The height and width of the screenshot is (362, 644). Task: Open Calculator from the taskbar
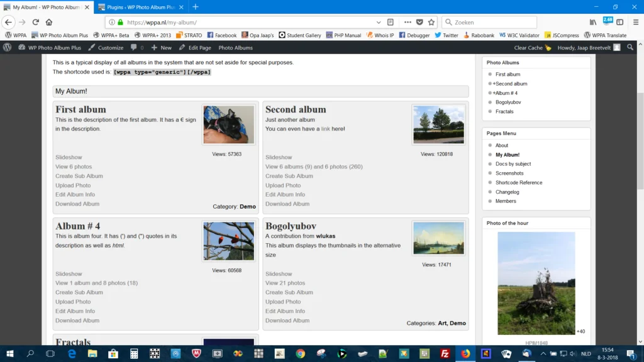pos(134,353)
